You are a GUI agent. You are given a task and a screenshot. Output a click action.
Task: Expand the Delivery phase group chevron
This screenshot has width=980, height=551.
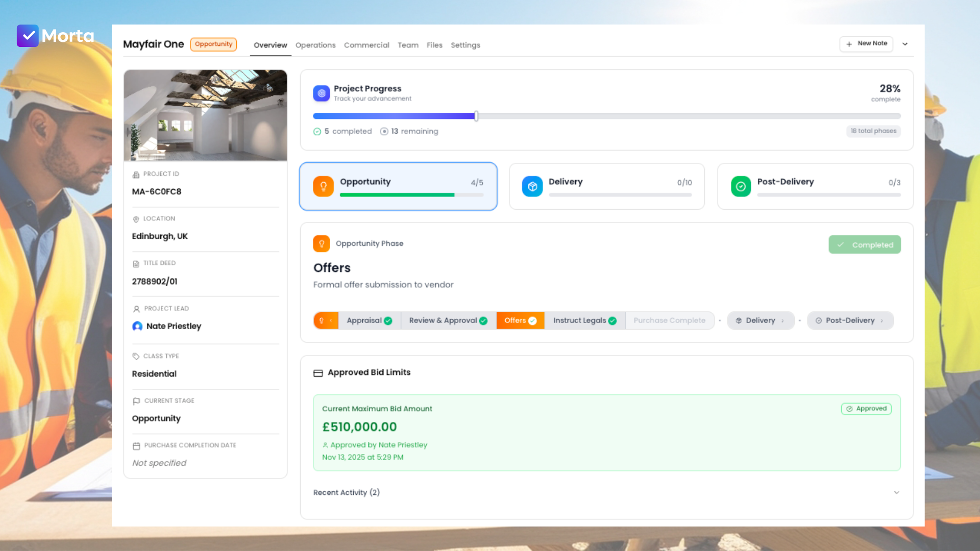782,321
